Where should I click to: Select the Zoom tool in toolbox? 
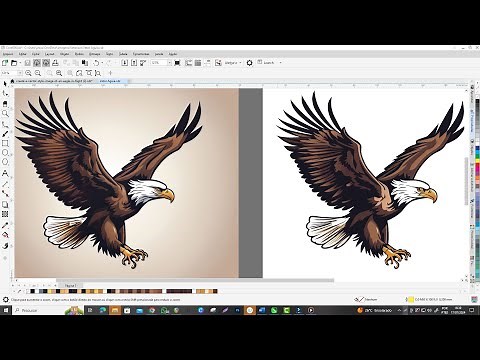pyautogui.click(x=5, y=114)
